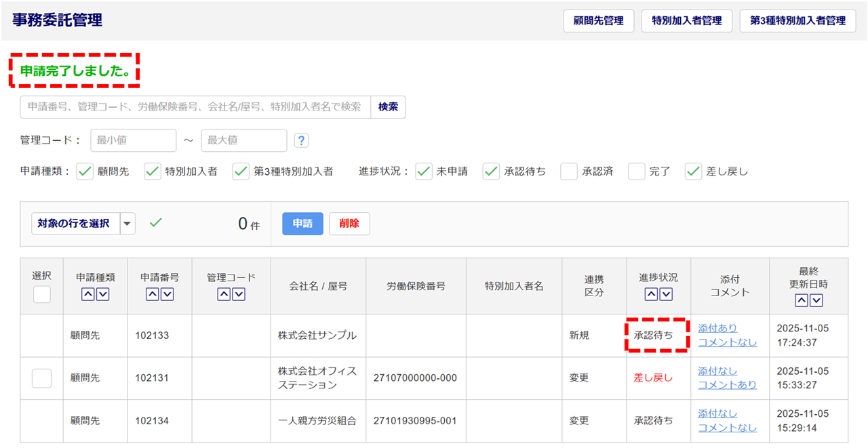Tick the select-all checkbox in table header
Viewport: 868px width, 448px height.
pyautogui.click(x=42, y=294)
